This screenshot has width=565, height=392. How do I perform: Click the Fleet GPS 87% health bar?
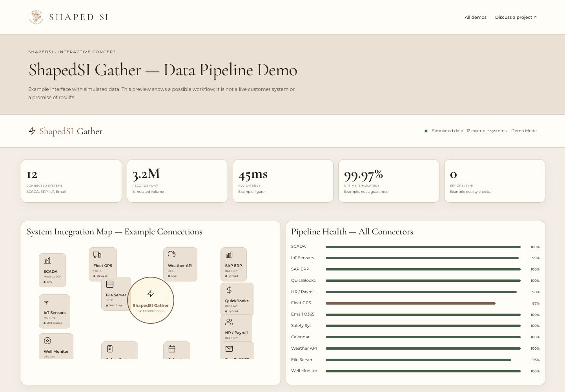pyautogui.click(x=410, y=303)
